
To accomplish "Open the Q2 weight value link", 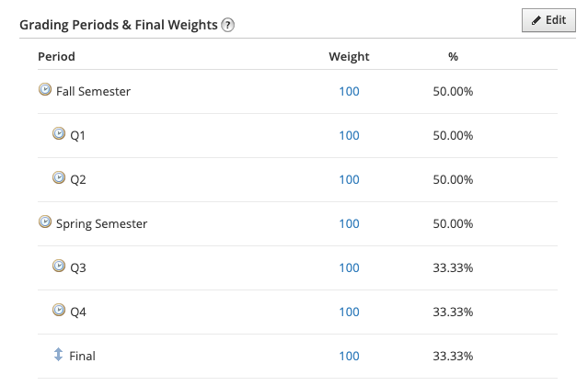I will 349,179.
